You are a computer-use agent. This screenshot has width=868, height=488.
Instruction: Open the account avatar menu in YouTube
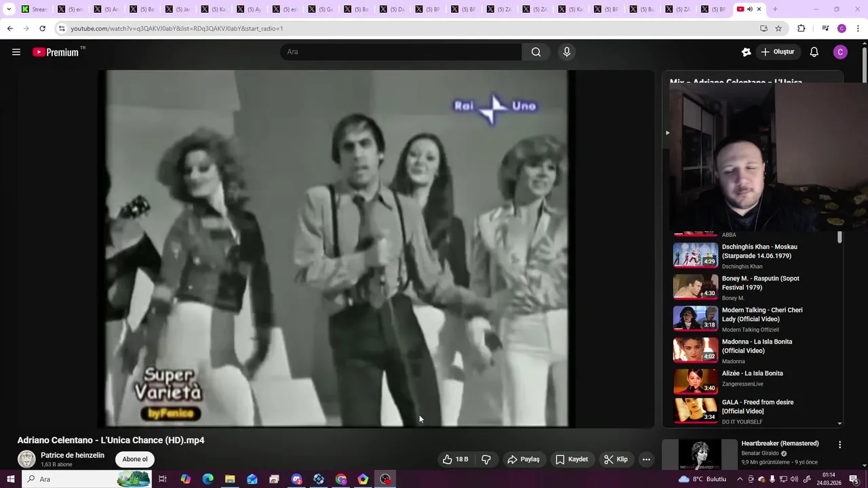(x=840, y=52)
